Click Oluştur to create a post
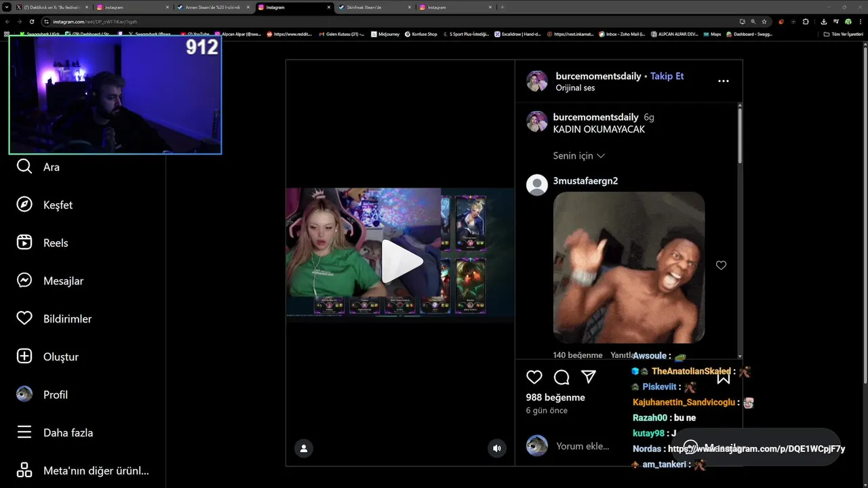Viewport: 868px width, 488px height. point(47,357)
